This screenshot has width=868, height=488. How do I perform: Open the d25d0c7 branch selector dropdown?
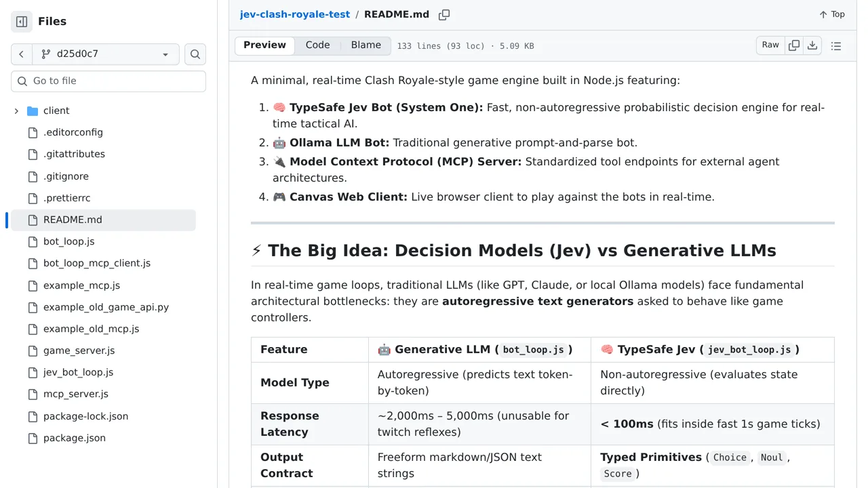click(x=106, y=54)
